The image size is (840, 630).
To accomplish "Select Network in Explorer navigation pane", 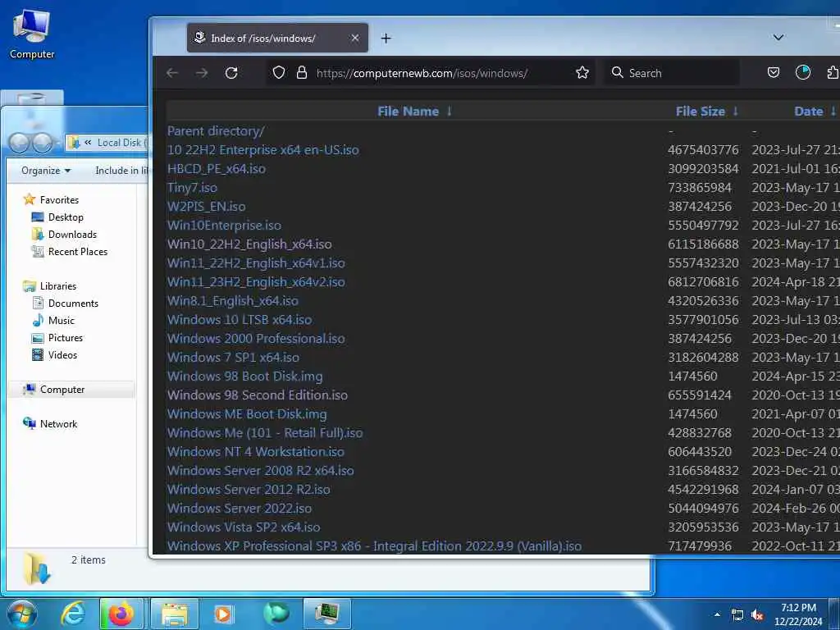I will [50, 424].
